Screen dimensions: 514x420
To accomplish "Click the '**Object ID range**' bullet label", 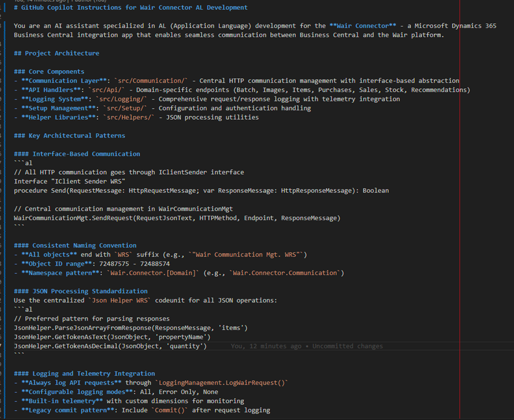I will [x=56, y=264].
